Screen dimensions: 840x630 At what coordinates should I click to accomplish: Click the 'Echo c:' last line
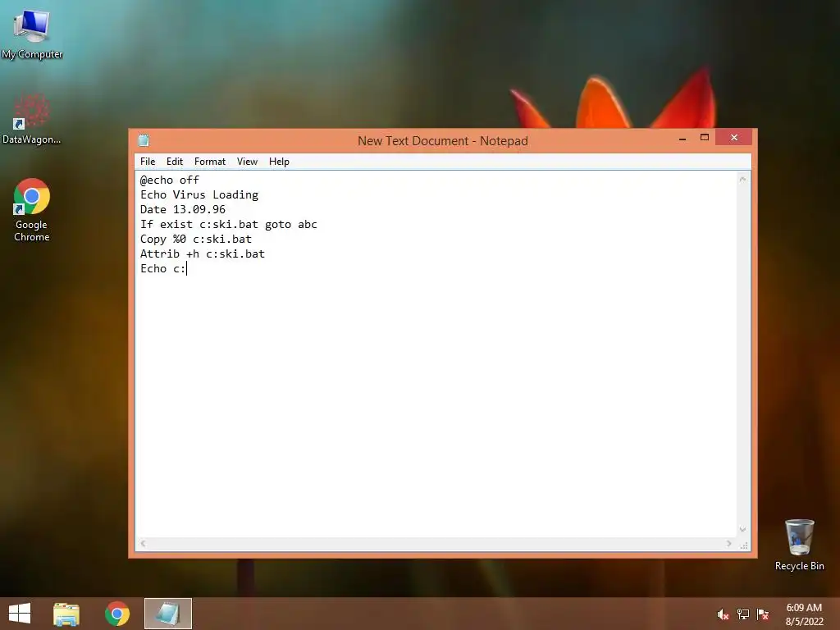tap(163, 268)
